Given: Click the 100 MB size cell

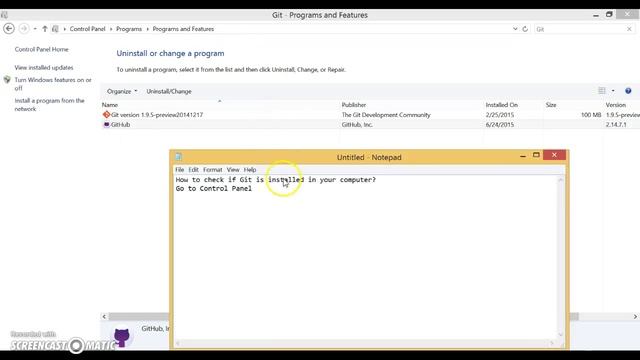Looking at the screenshot, I should click(591, 115).
